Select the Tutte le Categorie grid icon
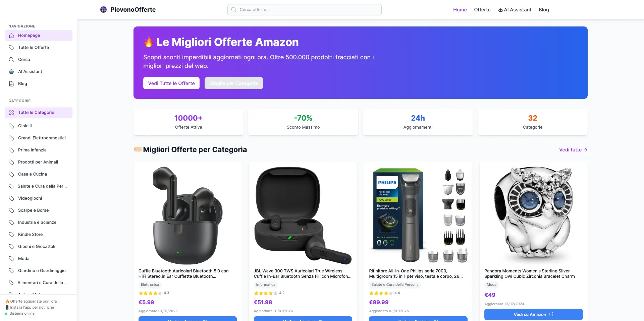 pyautogui.click(x=11, y=113)
